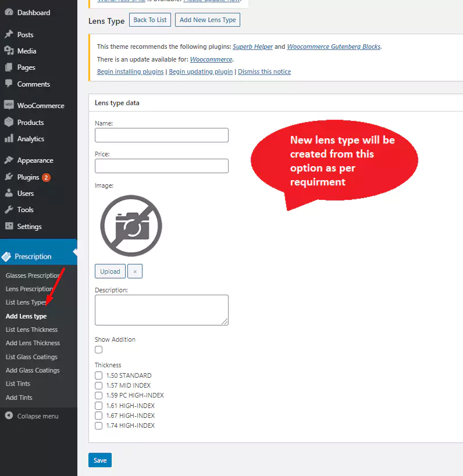Click the Analytics bar chart icon

pos(9,138)
